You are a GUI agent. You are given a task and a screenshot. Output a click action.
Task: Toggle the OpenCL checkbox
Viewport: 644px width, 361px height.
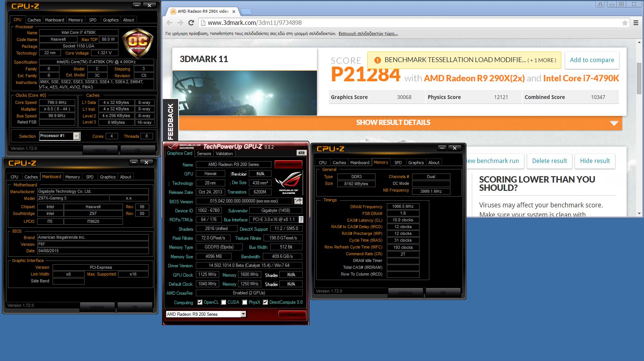click(200, 302)
